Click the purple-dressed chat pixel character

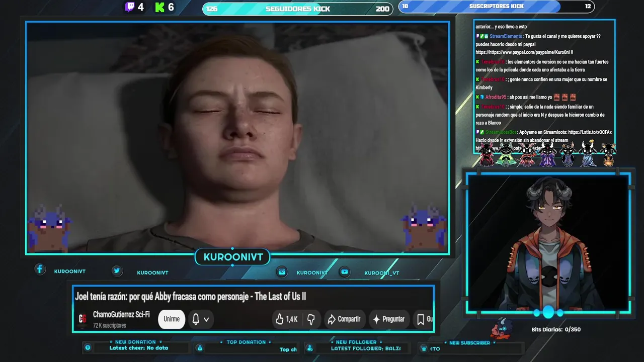[547, 154]
